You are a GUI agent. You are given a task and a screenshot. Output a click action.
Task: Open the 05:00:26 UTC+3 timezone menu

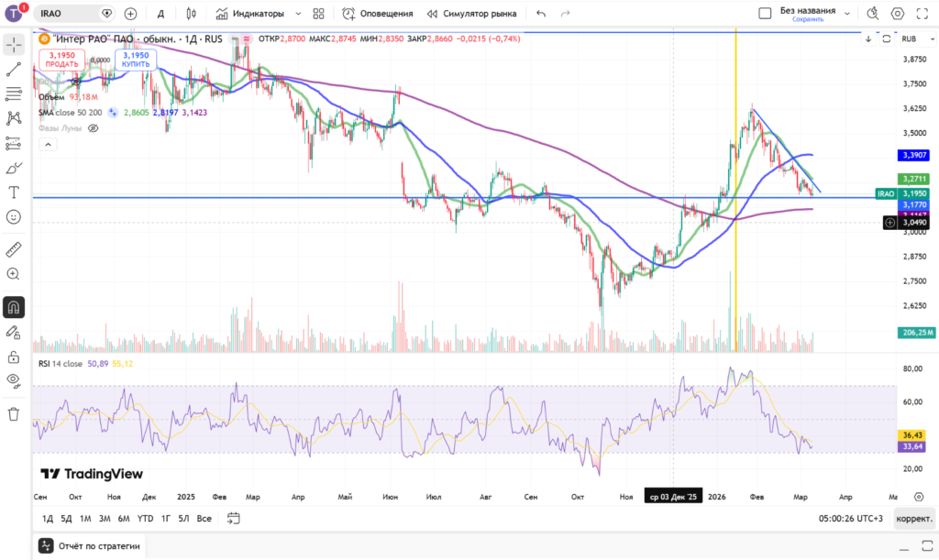850,519
